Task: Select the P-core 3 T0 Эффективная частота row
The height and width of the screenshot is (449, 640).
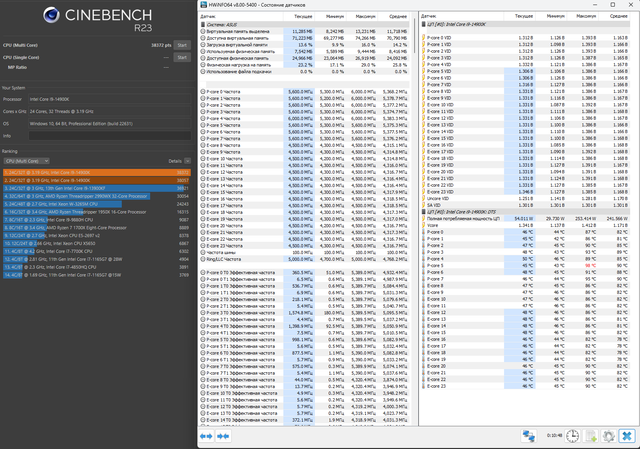Action: [304, 313]
